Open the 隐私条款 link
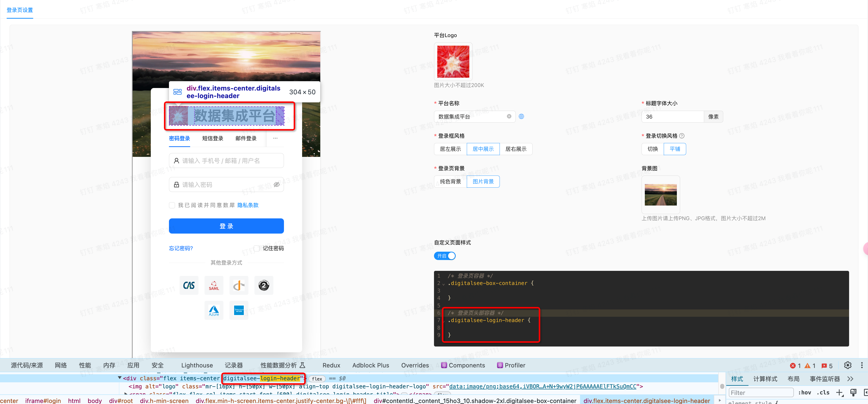 [x=248, y=205]
